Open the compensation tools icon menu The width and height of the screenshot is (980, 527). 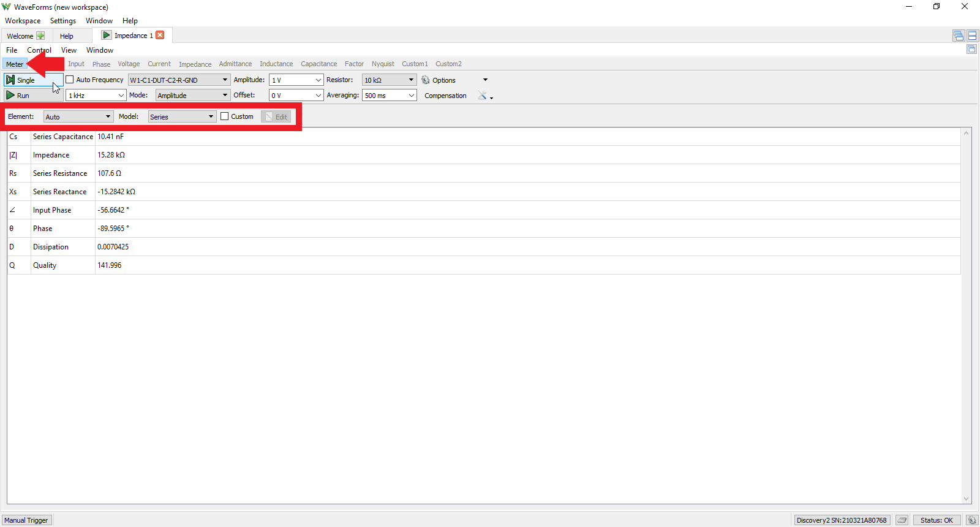(485, 96)
